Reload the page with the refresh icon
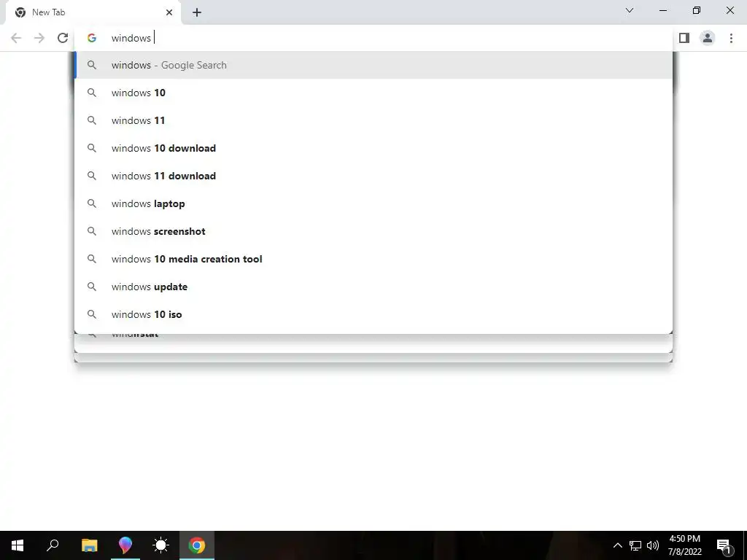 point(63,38)
